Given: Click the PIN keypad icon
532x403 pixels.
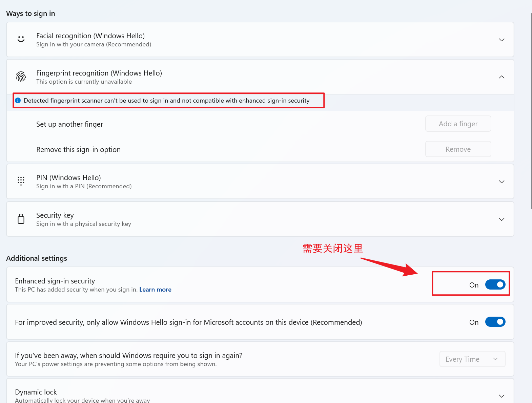Looking at the screenshot, I should [21, 181].
